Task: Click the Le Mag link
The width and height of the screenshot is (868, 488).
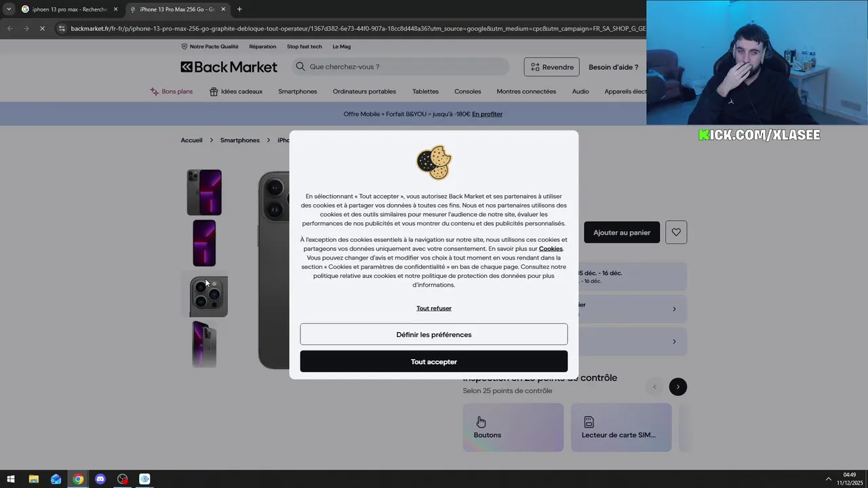Action: click(x=342, y=47)
